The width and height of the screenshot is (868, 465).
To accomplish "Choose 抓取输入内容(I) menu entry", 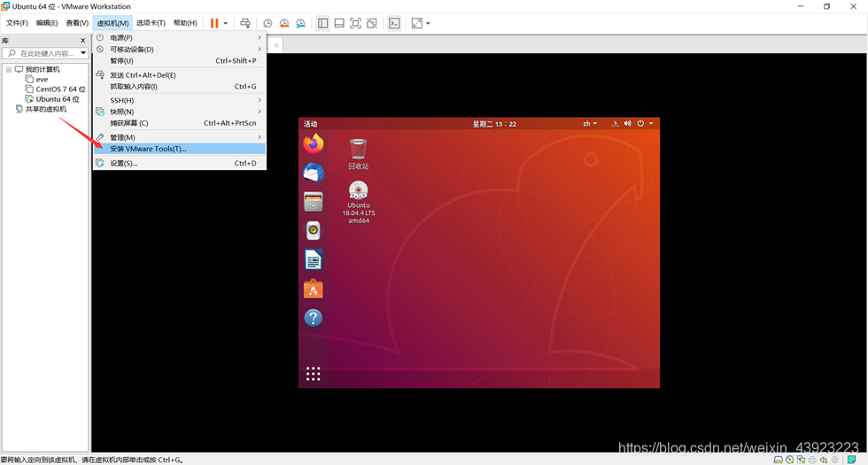I will (180, 87).
